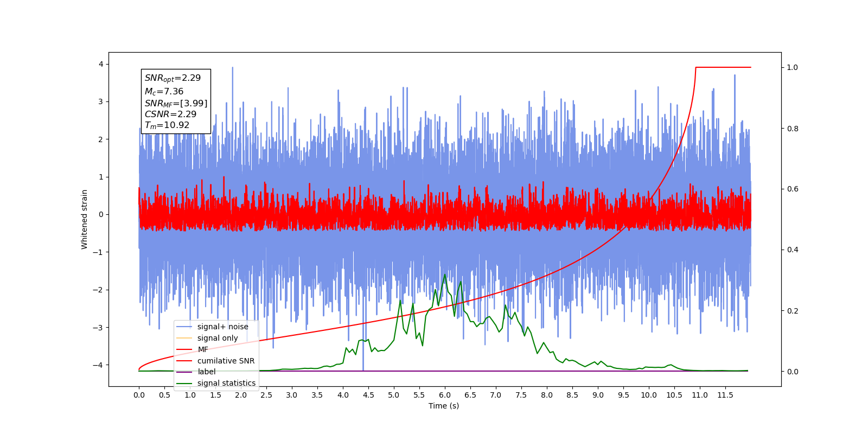Click the x-axis tick label 7.5
The image size is (868, 434).
click(x=521, y=395)
